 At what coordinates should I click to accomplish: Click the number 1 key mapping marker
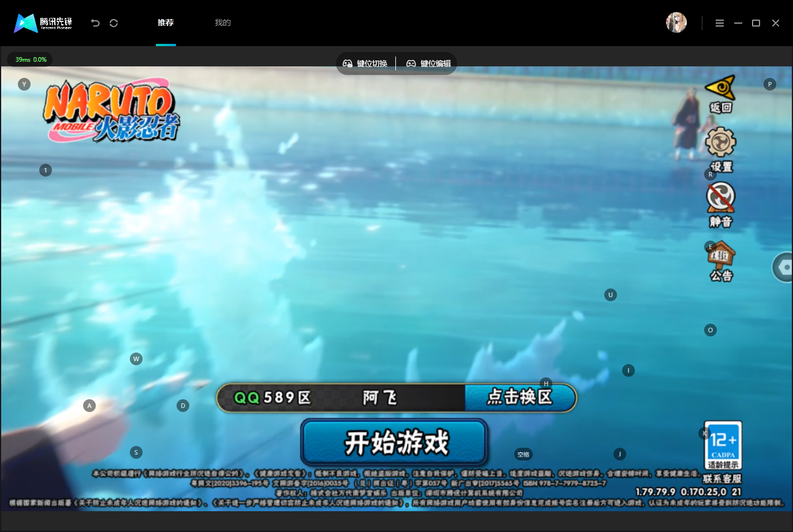point(46,170)
